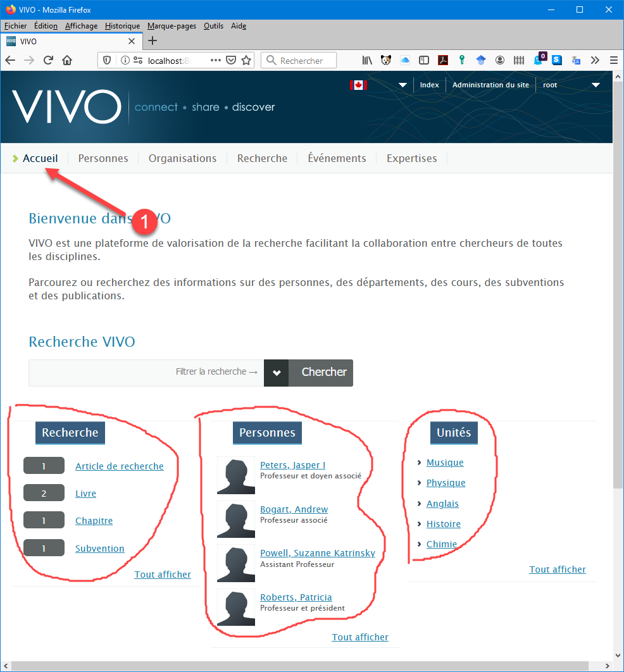The image size is (624, 672).
Task: Open the Fichier menu
Action: coord(15,26)
